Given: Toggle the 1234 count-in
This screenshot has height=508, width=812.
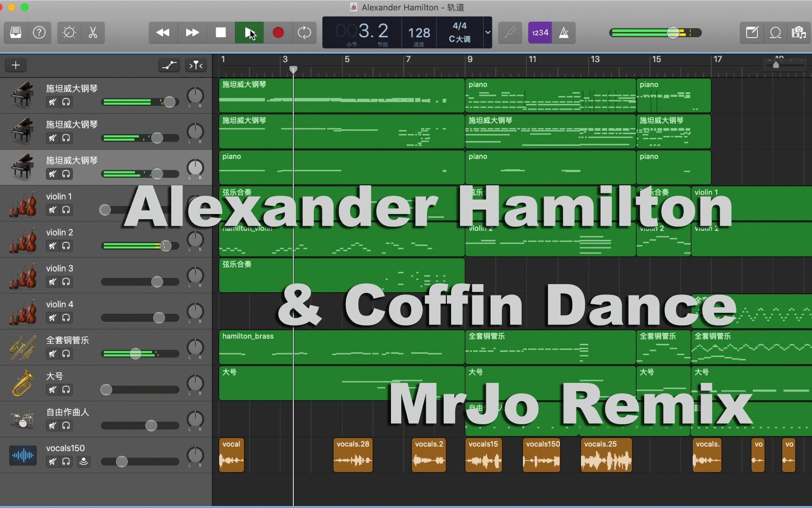Looking at the screenshot, I should point(540,32).
